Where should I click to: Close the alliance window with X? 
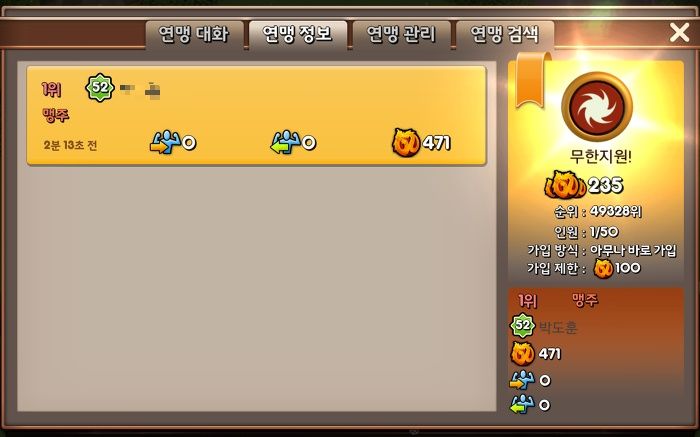[679, 33]
